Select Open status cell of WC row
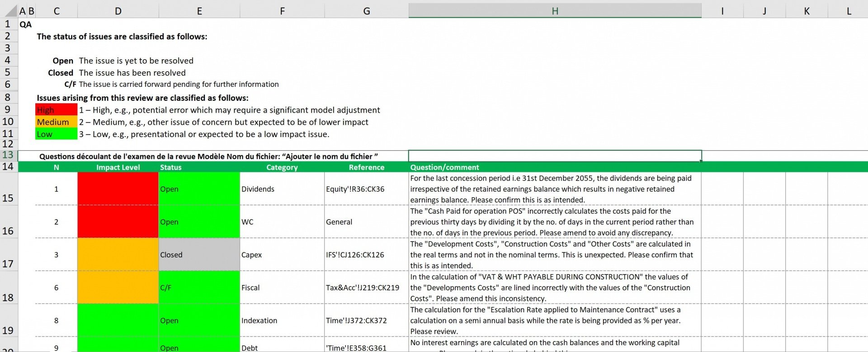Screen dimensions: 868x352 199,222
